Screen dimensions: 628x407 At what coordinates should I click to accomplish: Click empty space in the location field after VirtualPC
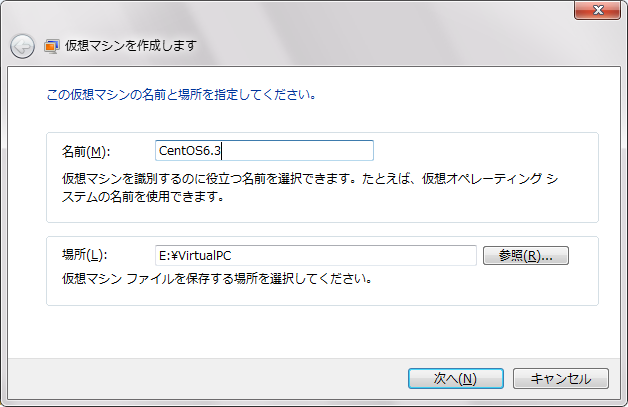[352, 256]
